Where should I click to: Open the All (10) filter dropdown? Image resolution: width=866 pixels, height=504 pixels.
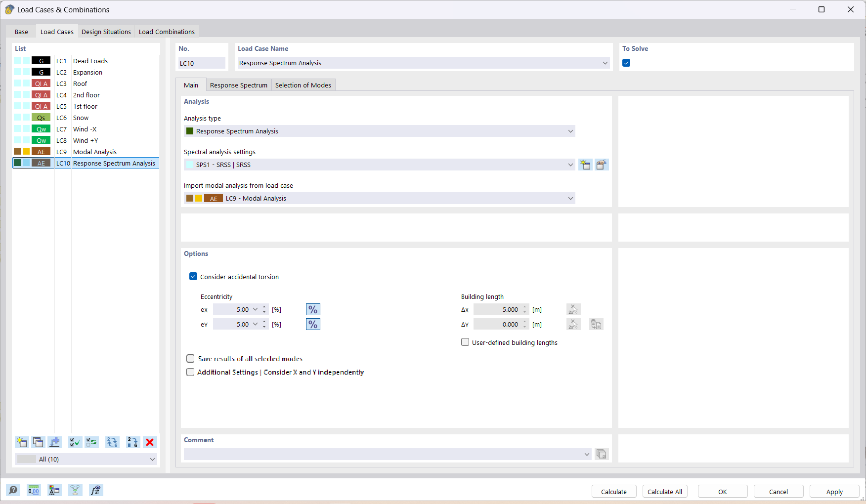[153, 459]
